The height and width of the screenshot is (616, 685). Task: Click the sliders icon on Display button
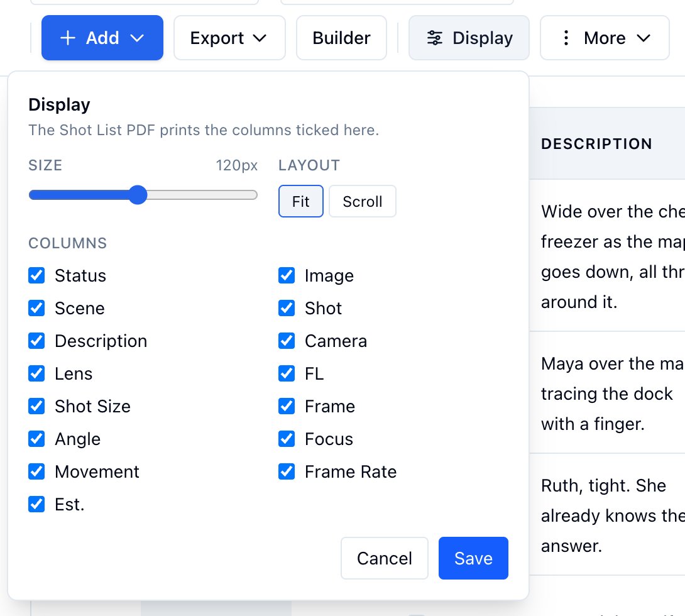(434, 38)
